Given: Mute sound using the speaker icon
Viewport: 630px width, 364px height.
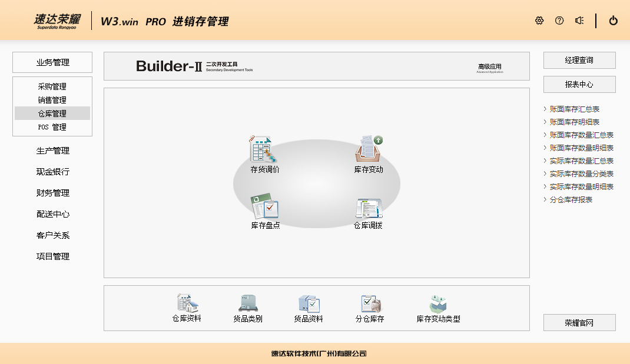Looking at the screenshot, I should (x=579, y=21).
